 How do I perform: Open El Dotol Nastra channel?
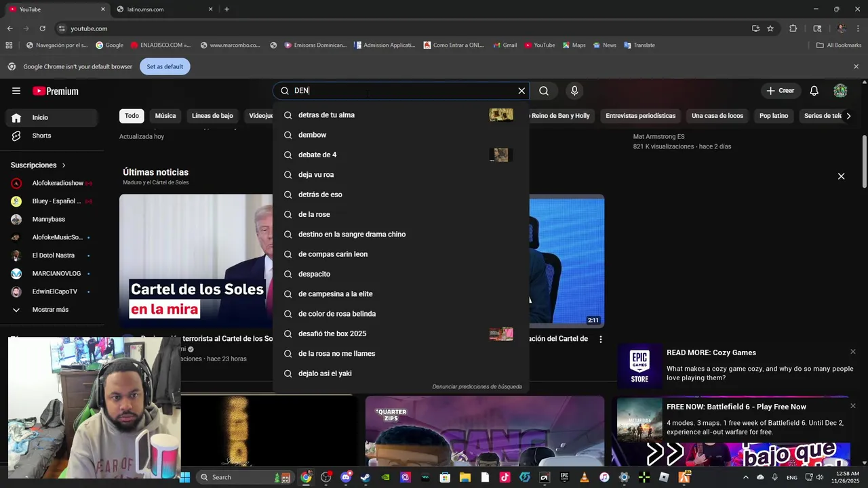(x=53, y=256)
